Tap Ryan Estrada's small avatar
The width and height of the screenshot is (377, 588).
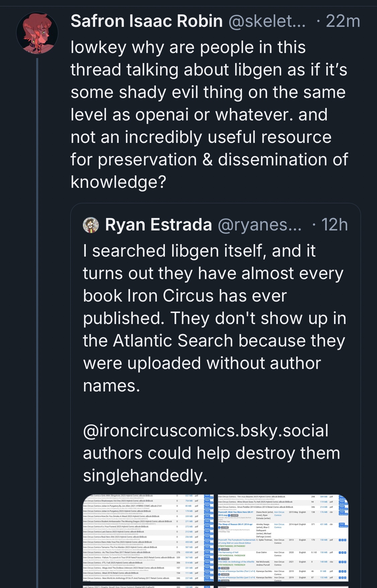pyautogui.click(x=91, y=225)
